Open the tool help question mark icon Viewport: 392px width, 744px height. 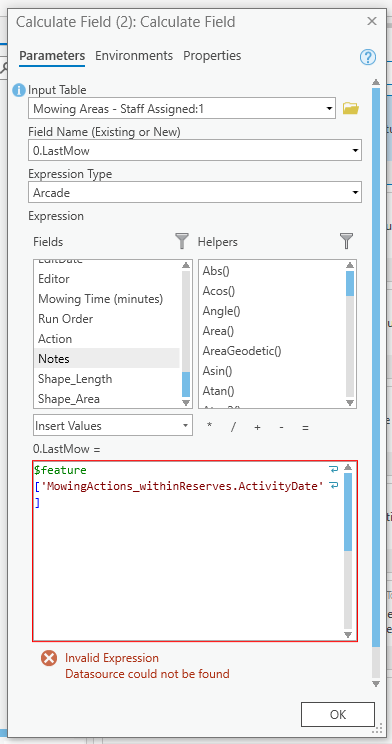368,57
